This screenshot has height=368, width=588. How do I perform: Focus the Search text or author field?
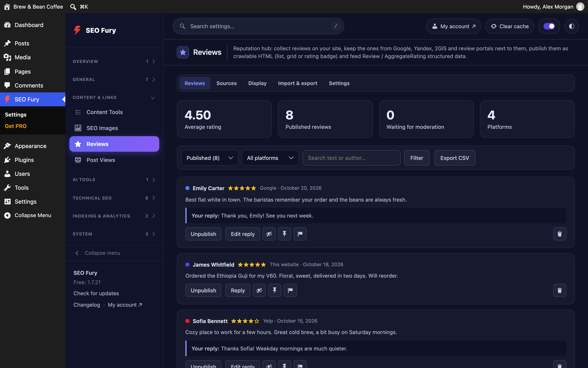click(351, 158)
